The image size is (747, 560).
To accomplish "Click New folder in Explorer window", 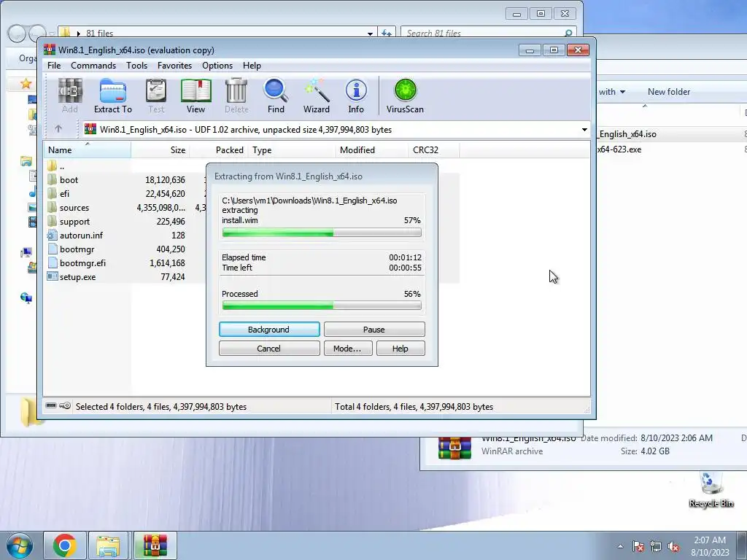I will tap(668, 92).
